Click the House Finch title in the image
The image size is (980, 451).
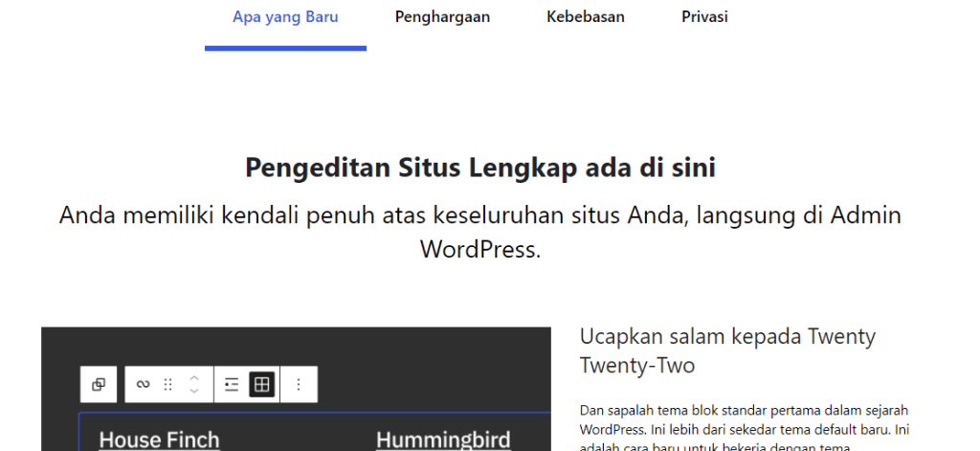(160, 440)
